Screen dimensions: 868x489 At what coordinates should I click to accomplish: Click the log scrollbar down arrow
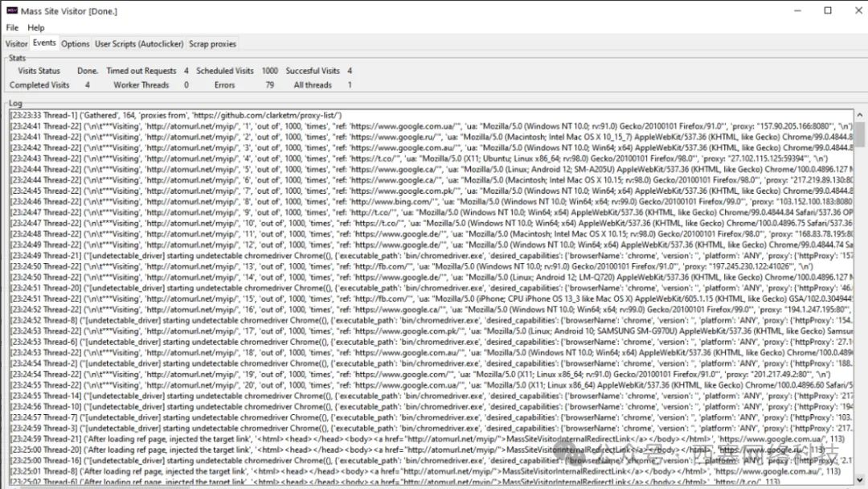tap(860, 480)
